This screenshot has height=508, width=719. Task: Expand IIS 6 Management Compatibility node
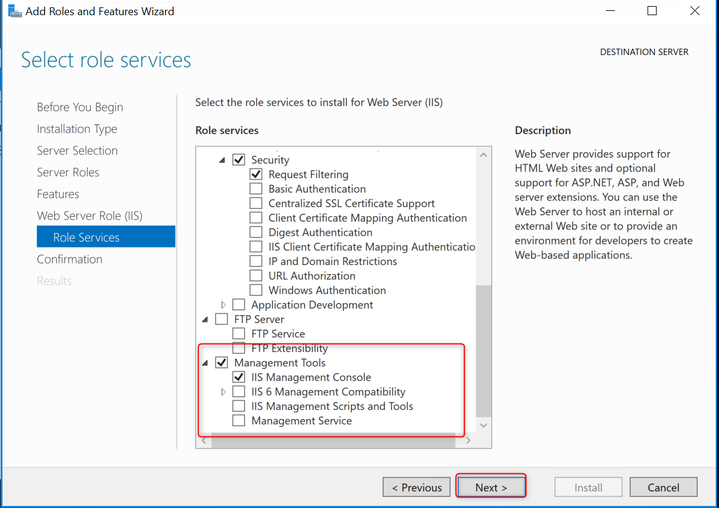tap(223, 392)
